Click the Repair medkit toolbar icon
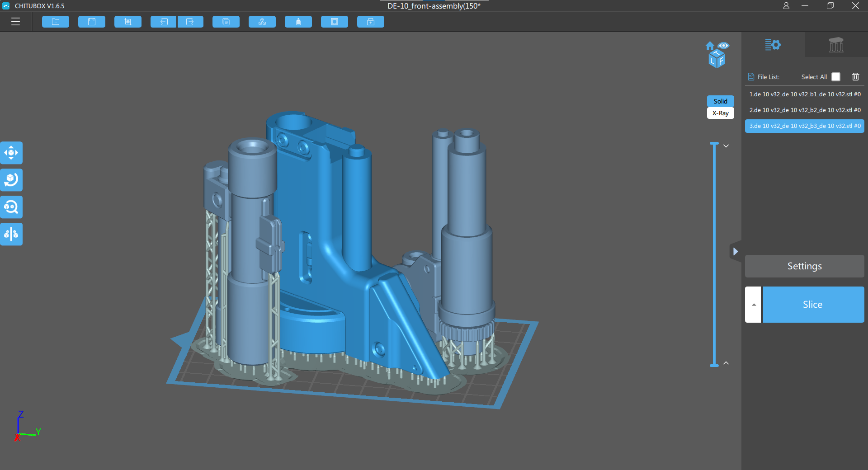The height and width of the screenshot is (470, 868). [371, 22]
